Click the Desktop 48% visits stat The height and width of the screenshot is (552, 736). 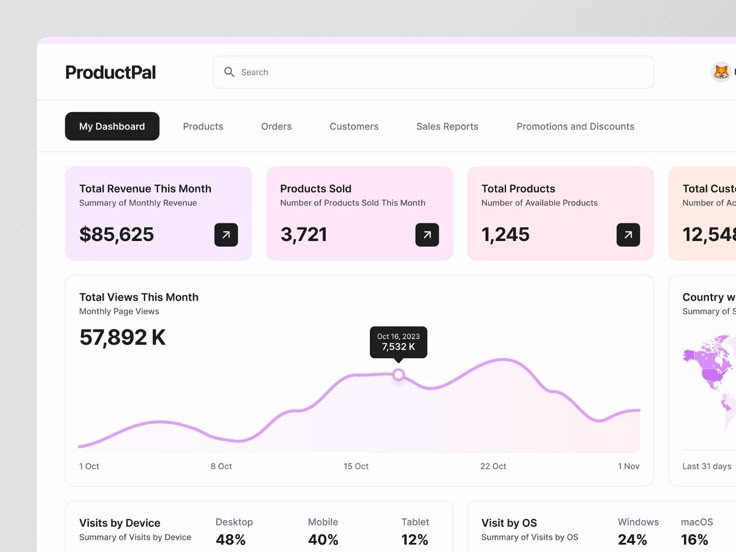tap(233, 532)
